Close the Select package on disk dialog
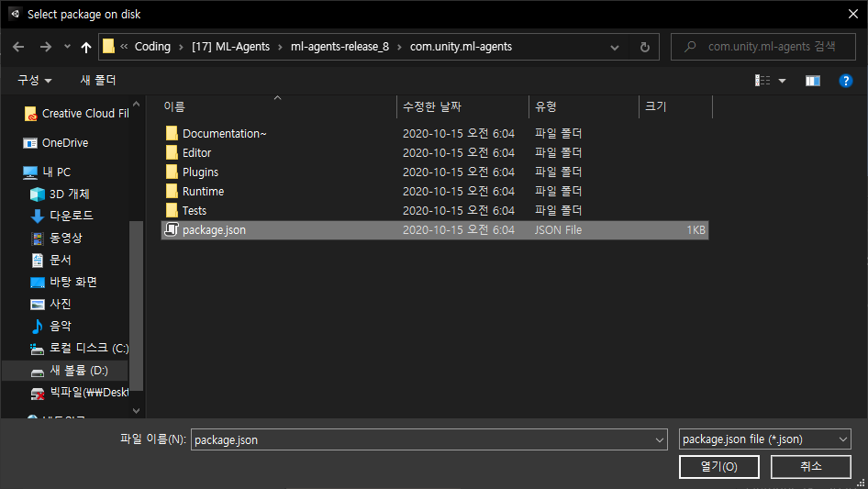Viewport: 868px width, 489px height. [853, 14]
